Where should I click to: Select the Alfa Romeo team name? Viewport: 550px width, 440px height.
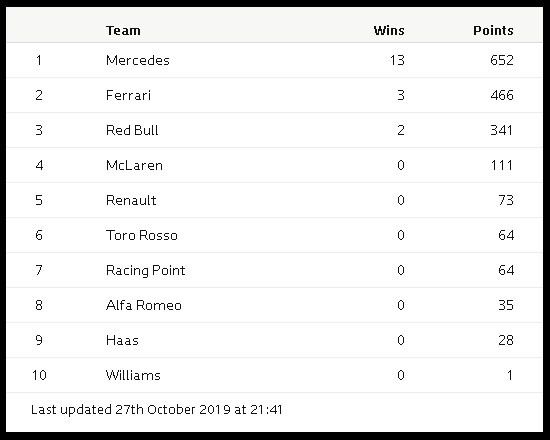point(144,305)
